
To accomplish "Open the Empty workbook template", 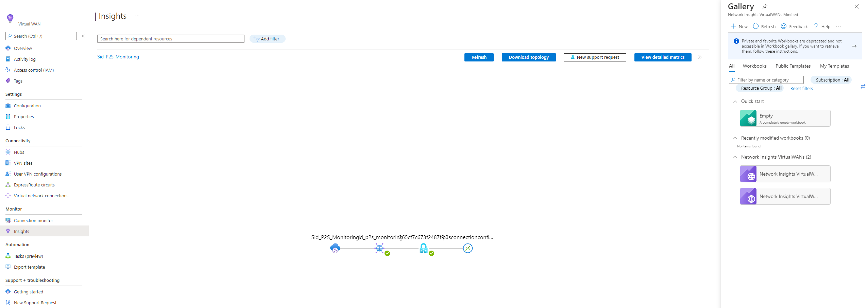I will click(785, 118).
